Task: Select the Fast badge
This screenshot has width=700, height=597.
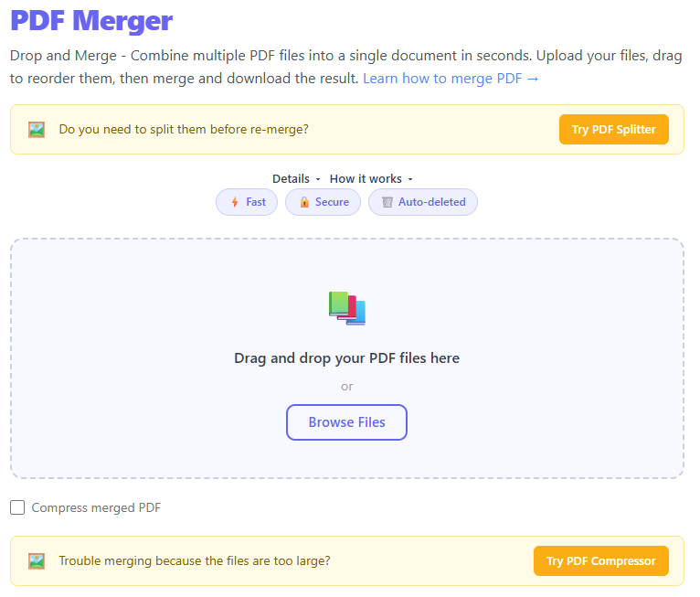Action: [247, 202]
